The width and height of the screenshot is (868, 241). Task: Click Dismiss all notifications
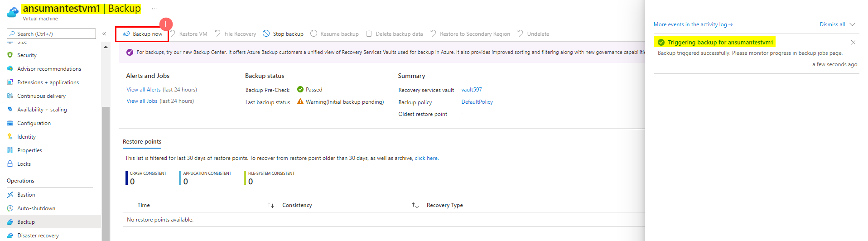pos(832,24)
